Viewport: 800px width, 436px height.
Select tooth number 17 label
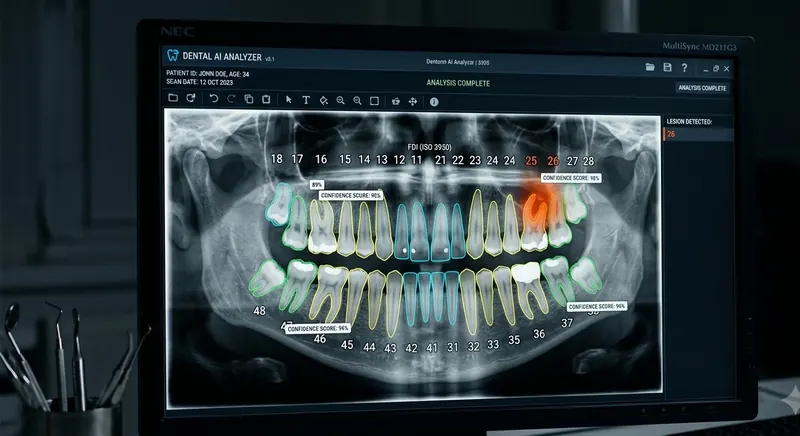pos(297,159)
